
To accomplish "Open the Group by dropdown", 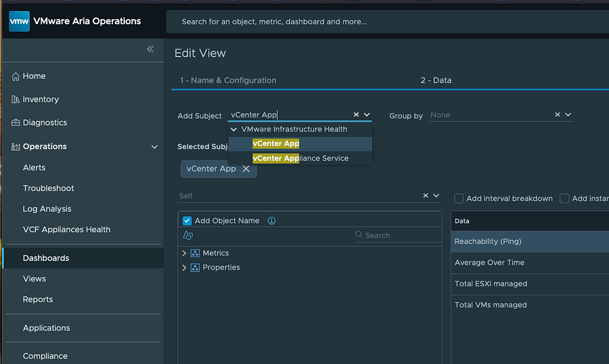I will click(x=568, y=114).
